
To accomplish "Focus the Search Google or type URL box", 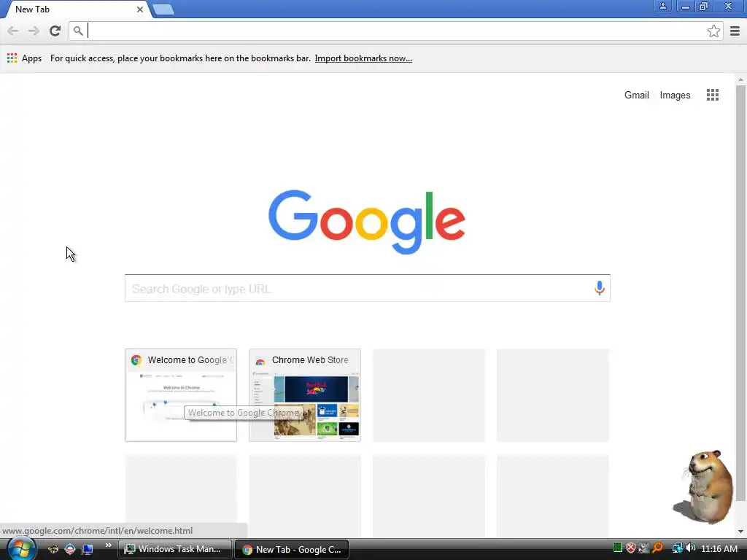I will [368, 288].
